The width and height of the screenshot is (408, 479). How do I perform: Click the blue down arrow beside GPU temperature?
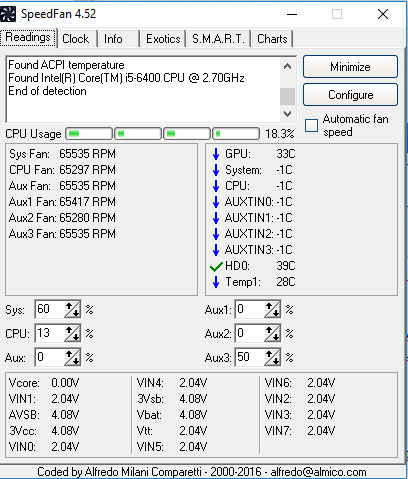coord(216,154)
